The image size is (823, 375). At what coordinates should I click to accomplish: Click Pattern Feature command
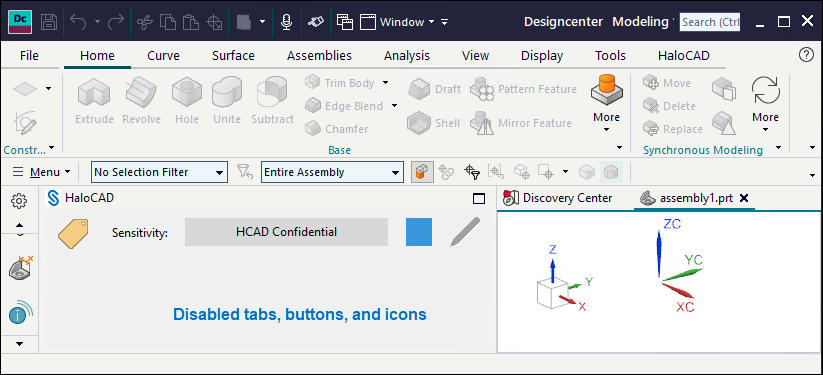point(523,89)
